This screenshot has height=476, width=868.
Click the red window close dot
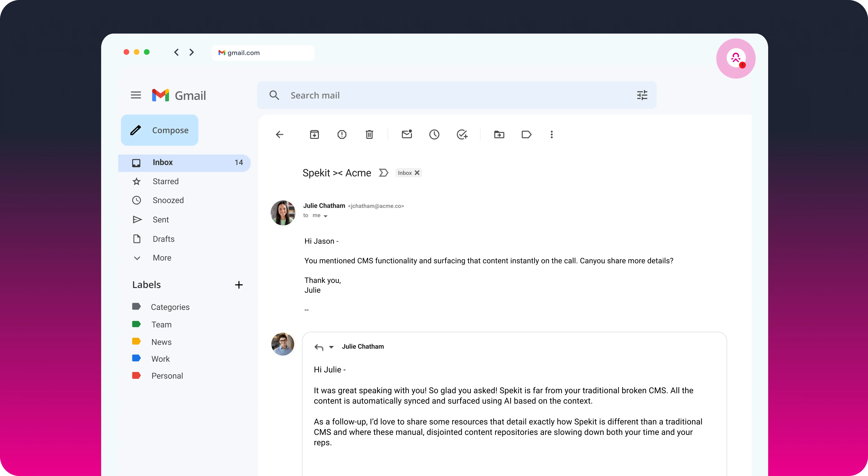tap(126, 52)
